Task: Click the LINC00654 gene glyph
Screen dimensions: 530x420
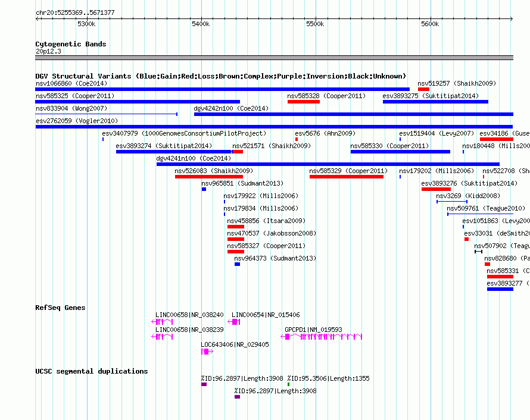Action: (234, 322)
